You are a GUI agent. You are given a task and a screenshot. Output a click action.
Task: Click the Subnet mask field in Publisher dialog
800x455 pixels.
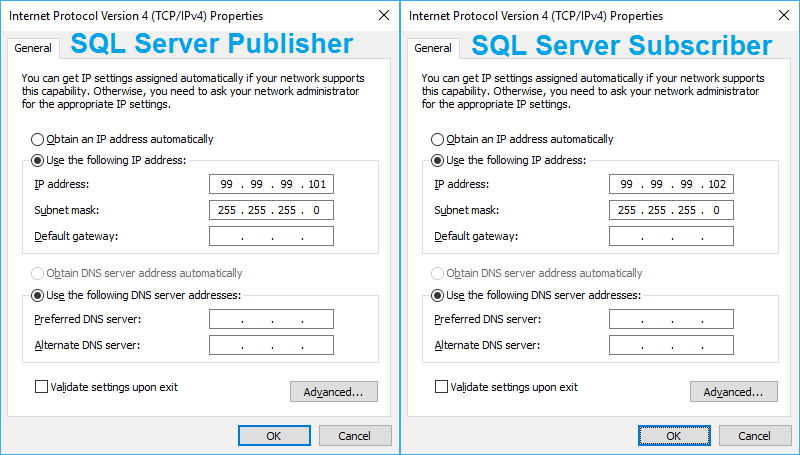click(x=271, y=210)
